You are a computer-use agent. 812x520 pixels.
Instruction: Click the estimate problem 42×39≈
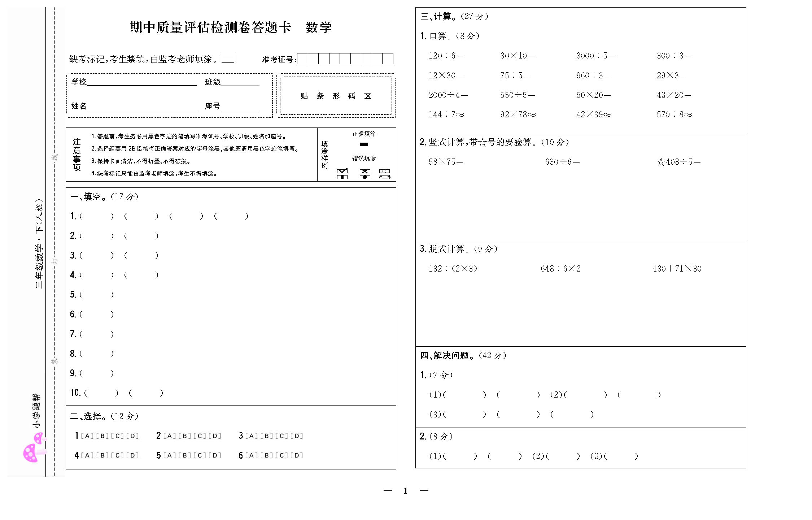(594, 114)
